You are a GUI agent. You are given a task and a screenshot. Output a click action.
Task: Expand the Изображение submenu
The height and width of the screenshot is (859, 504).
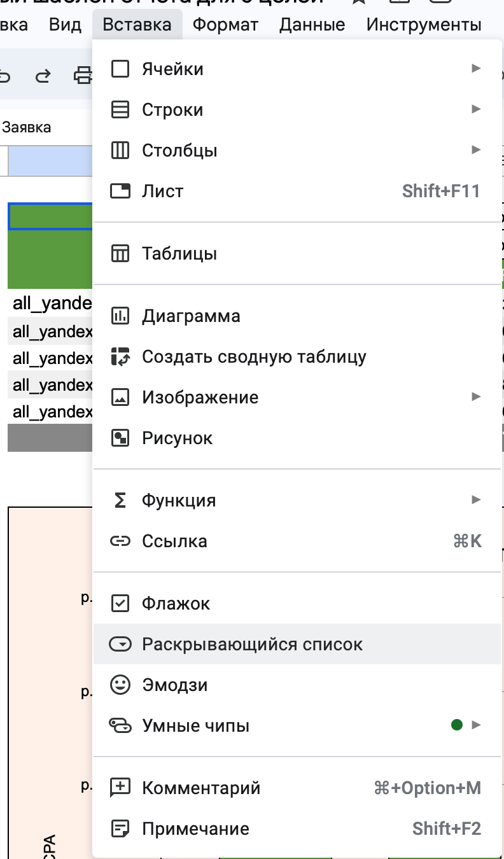coord(476,396)
